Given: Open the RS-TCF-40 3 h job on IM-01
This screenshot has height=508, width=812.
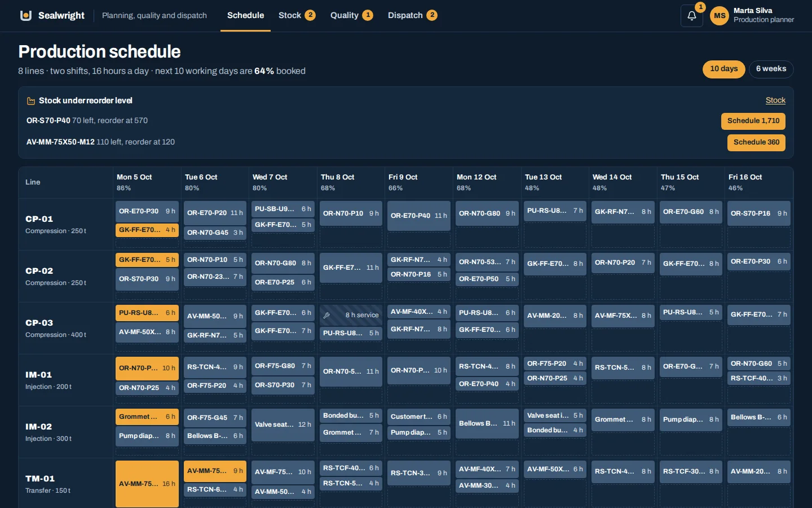Looking at the screenshot, I should tap(759, 378).
